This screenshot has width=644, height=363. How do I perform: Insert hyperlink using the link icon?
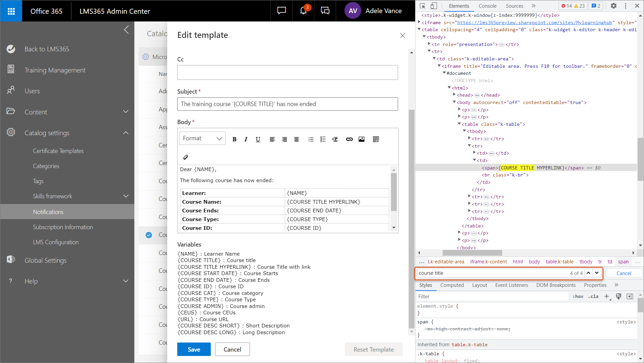[x=349, y=139]
